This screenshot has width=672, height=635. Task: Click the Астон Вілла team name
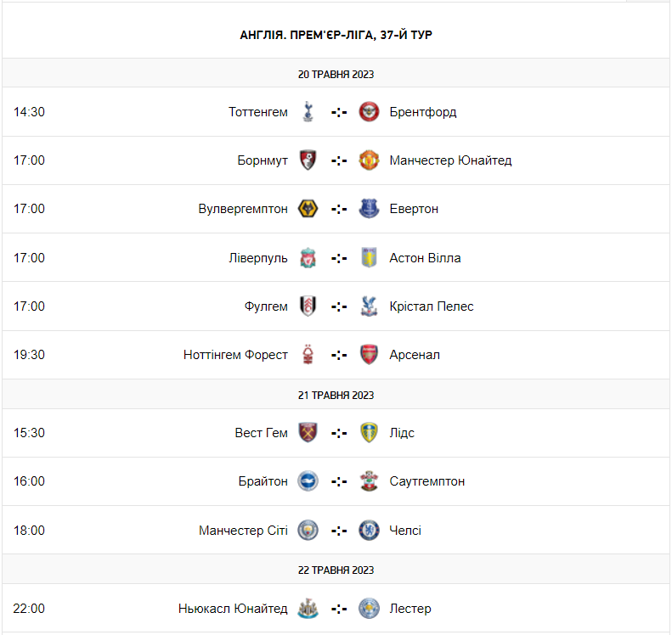(x=425, y=258)
